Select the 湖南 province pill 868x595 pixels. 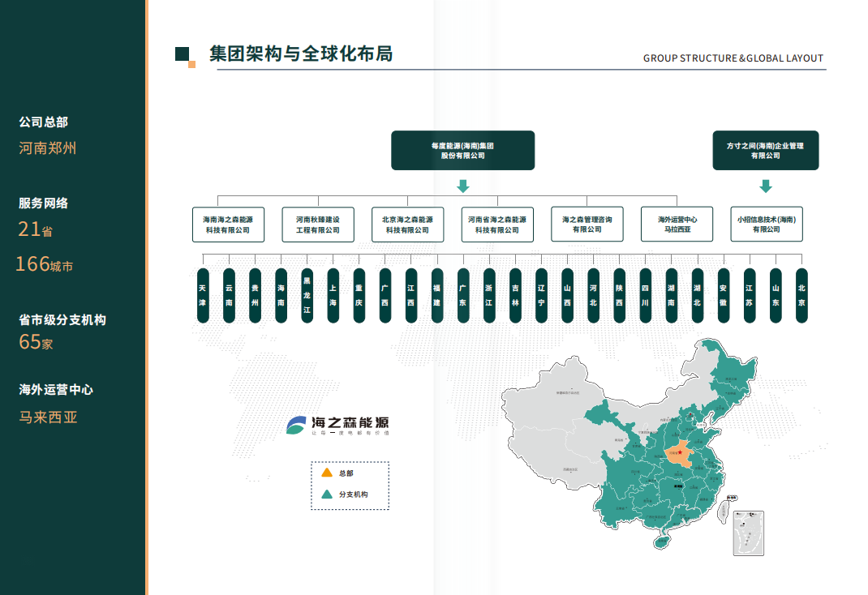[x=672, y=295]
